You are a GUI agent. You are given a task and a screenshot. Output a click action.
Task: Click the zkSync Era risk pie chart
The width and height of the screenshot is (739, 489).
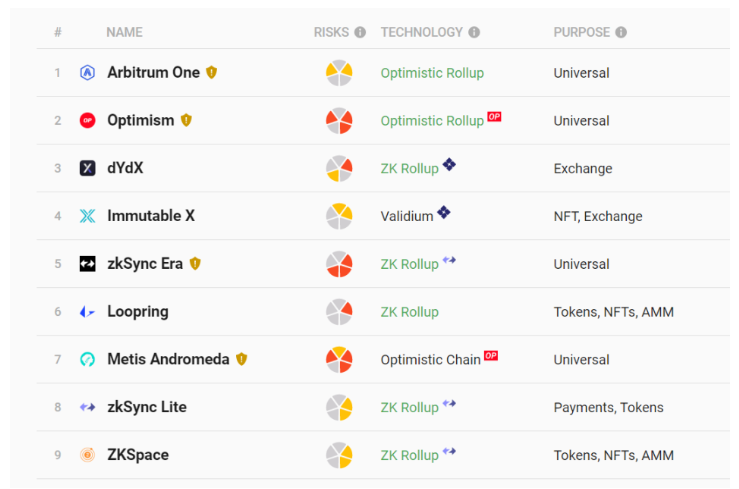339,264
